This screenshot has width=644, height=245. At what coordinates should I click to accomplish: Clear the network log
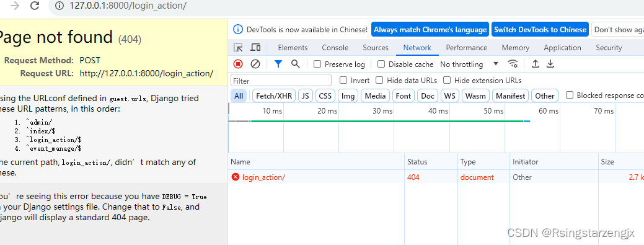pyautogui.click(x=255, y=64)
